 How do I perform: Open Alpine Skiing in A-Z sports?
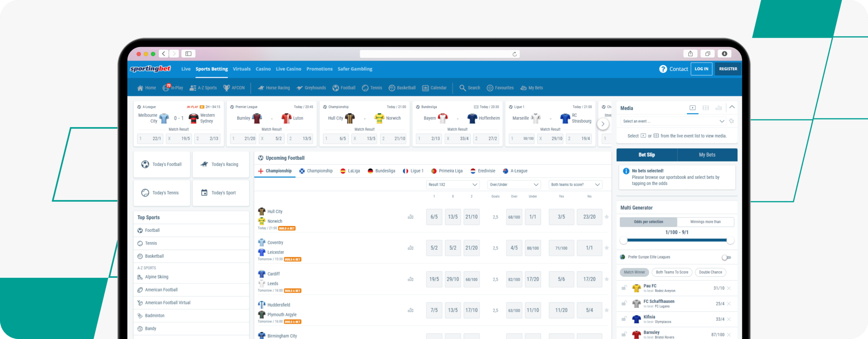pyautogui.click(x=191, y=277)
